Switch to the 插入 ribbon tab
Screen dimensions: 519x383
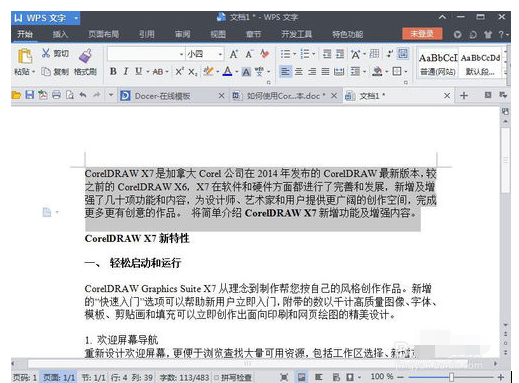click(x=60, y=34)
